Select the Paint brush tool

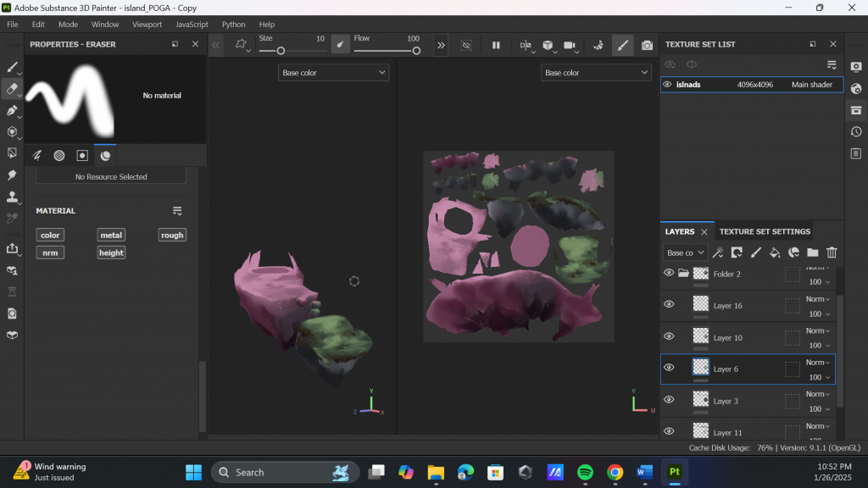(x=12, y=67)
